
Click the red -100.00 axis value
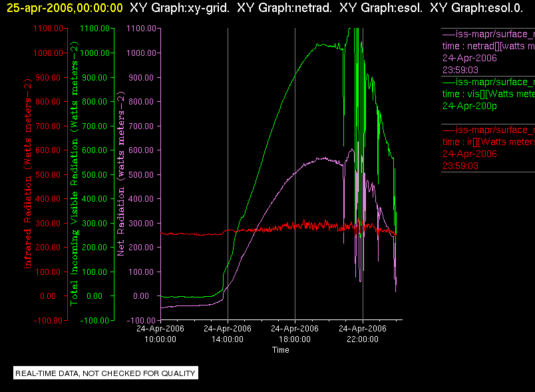48,320
